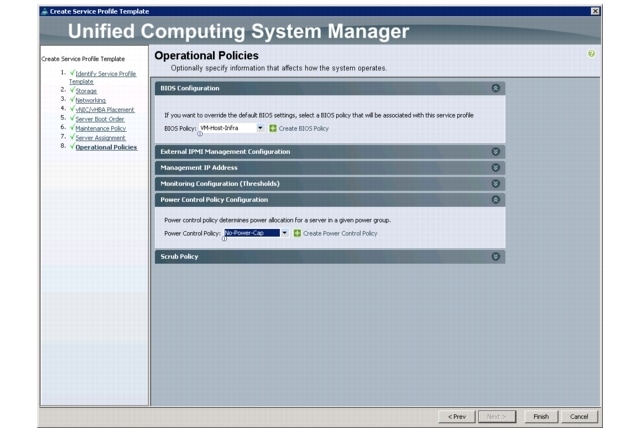Go to the Storage wizard step
This screenshot has height=432, width=640.
pyautogui.click(x=86, y=91)
